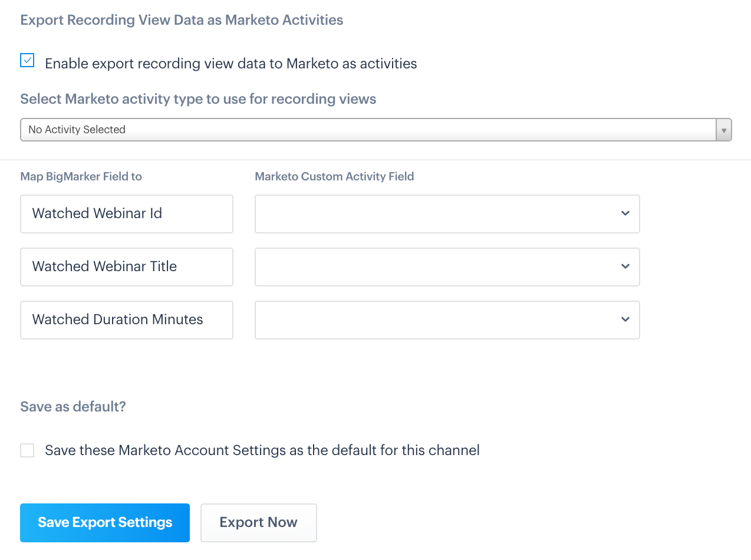The width and height of the screenshot is (751, 560).
Task: Open the No Activity Selected dropdown
Action: [x=376, y=130]
